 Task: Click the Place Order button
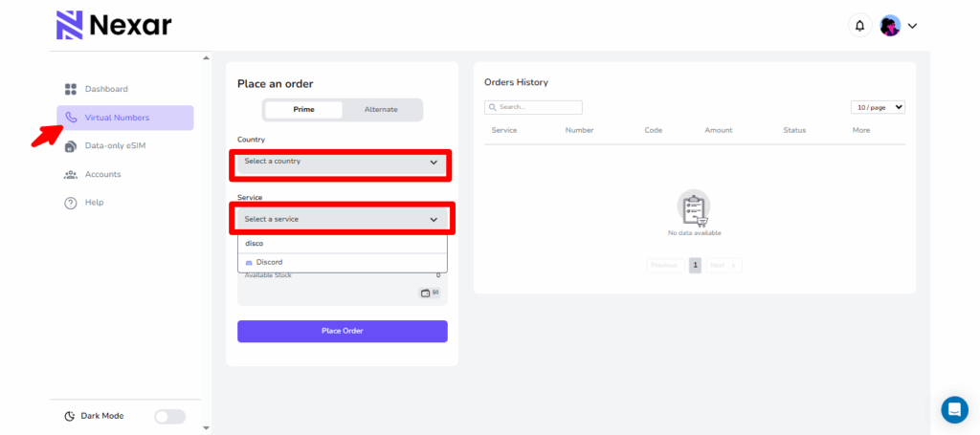342,331
